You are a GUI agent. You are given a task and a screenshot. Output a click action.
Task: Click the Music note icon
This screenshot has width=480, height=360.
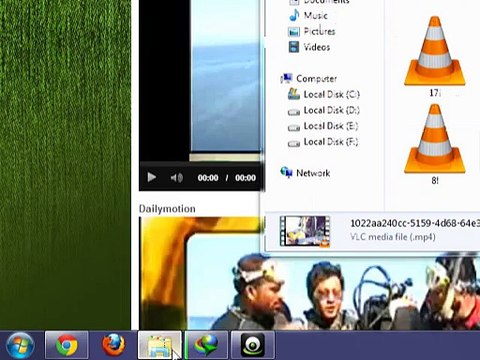(294, 15)
